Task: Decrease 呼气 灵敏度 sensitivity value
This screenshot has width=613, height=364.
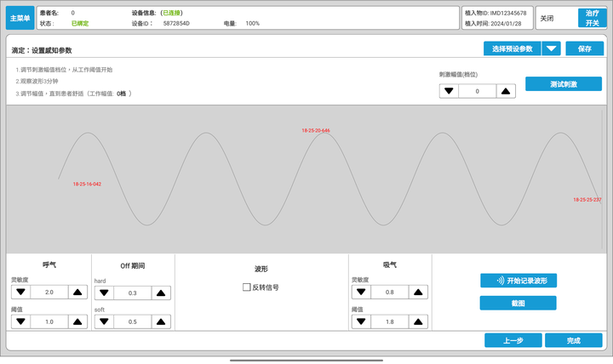Action: point(21,293)
